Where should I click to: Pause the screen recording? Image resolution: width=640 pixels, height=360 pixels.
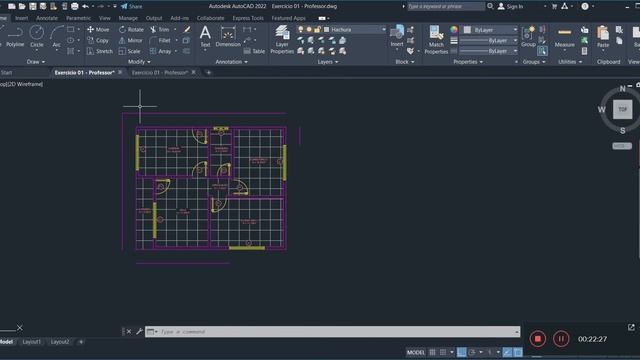(x=561, y=339)
